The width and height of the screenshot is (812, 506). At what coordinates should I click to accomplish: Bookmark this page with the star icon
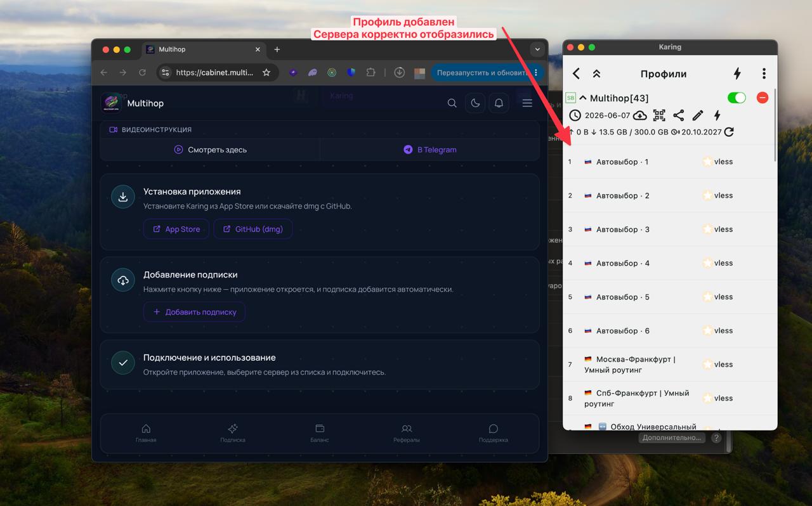tap(266, 73)
